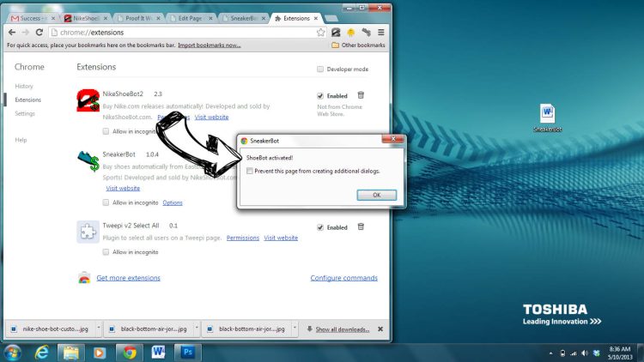Select Settings in the Chrome sidebar

click(x=25, y=113)
